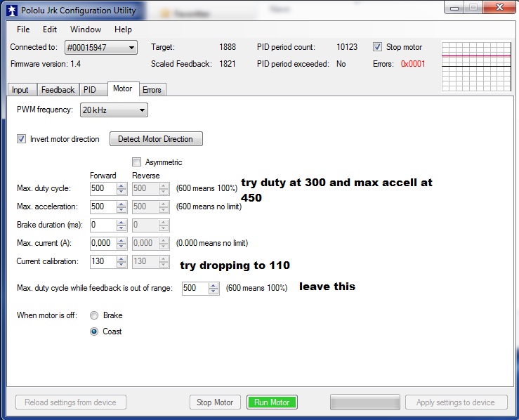Increase forward Max. duty cycle spinner
Screen dimensions: 519x420
(x=121, y=185)
